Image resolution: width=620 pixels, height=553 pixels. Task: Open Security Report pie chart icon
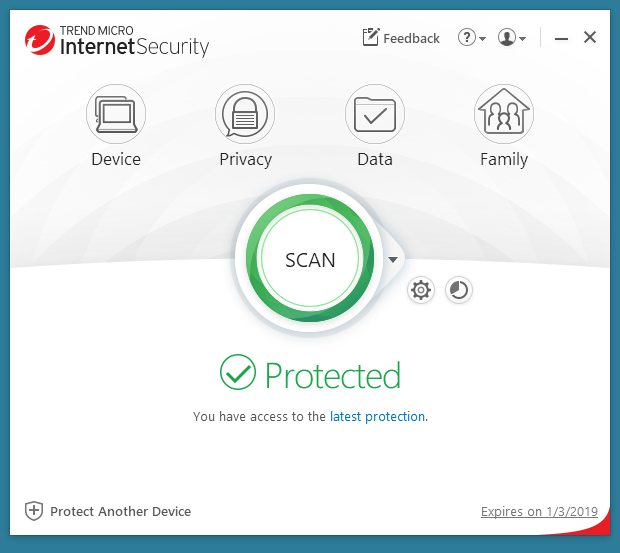(x=459, y=291)
